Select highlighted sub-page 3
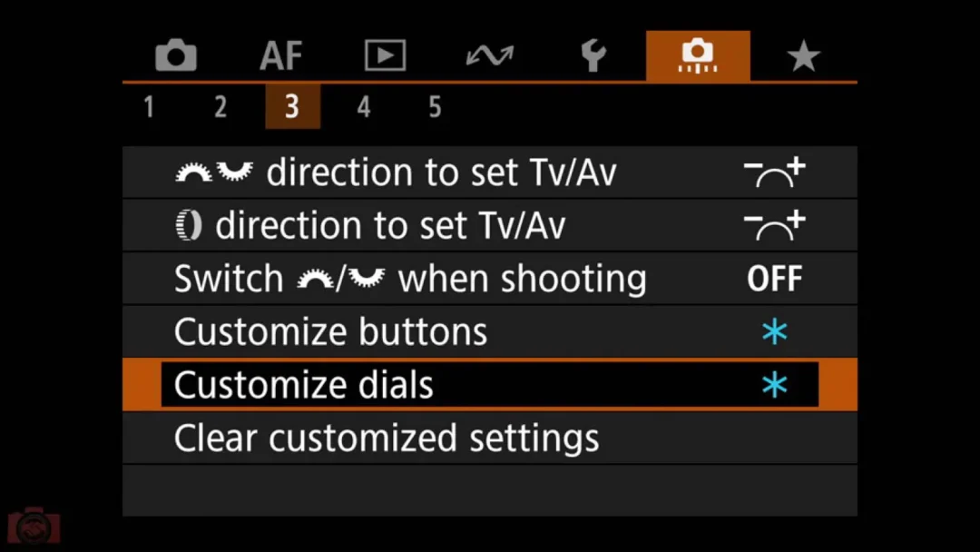Screen dimensions: 980x552 (292, 107)
